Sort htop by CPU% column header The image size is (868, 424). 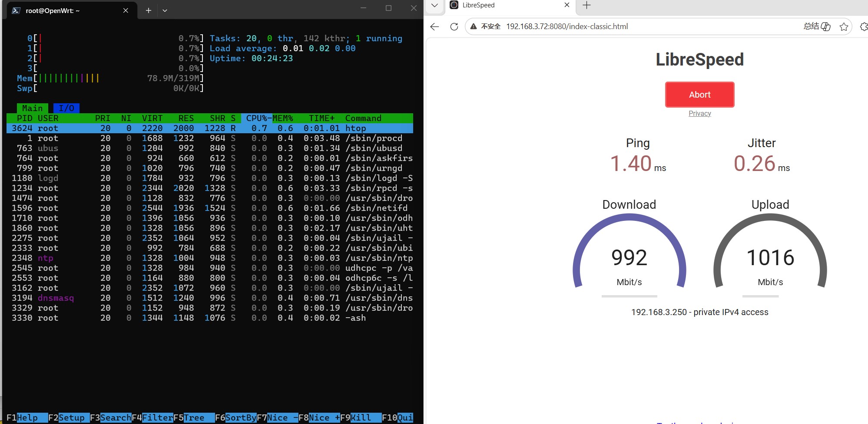[257, 118]
